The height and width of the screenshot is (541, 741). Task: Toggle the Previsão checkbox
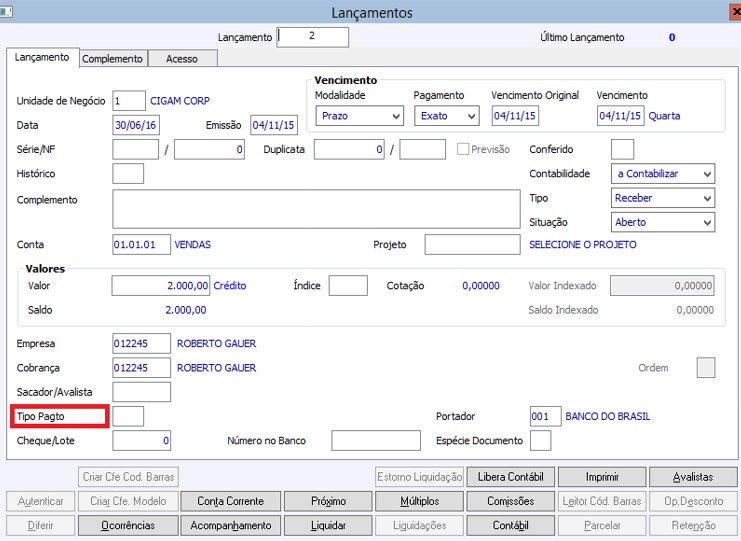463,149
